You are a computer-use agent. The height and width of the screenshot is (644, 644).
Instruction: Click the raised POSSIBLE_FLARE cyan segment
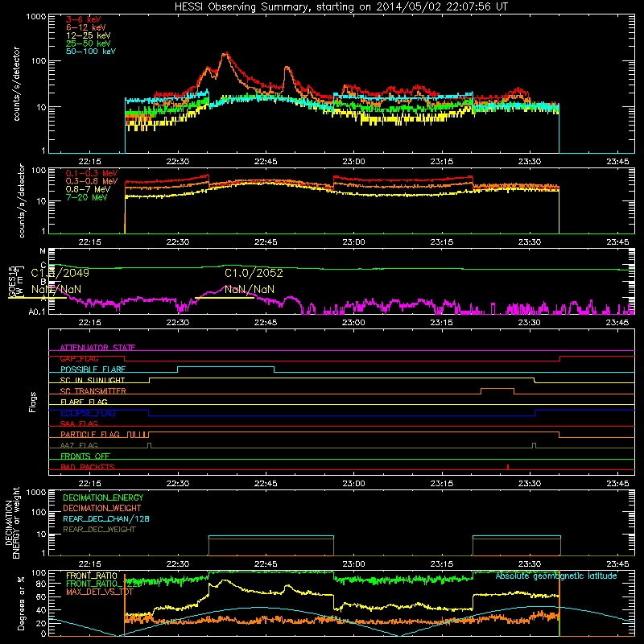tap(225, 367)
